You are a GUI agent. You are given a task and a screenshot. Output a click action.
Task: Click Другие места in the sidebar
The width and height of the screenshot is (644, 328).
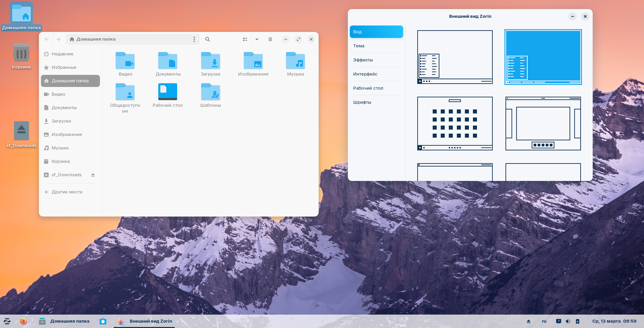coord(67,192)
